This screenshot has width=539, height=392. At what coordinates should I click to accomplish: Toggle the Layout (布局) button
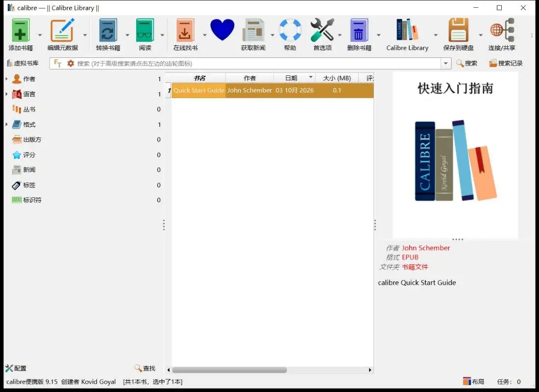[x=473, y=381]
